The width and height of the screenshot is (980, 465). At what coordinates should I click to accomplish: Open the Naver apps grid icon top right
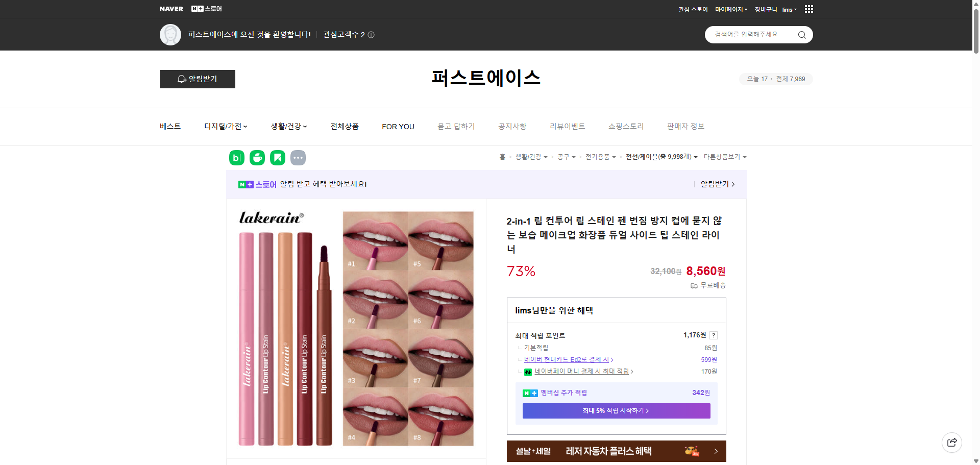[808, 9]
